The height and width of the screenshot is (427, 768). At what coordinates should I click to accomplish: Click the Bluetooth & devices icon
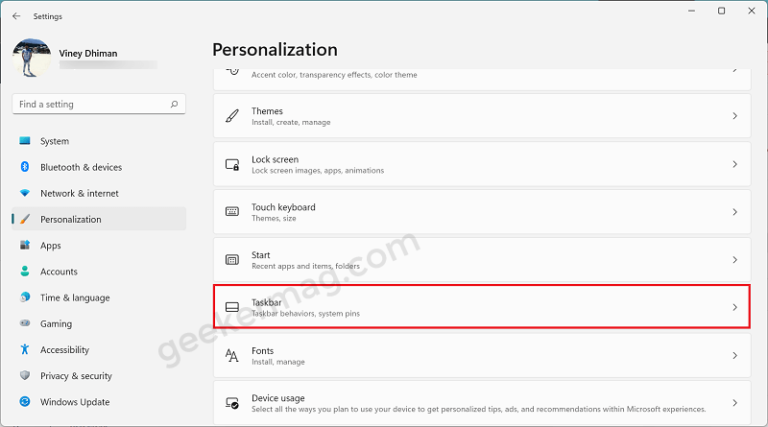[25, 167]
